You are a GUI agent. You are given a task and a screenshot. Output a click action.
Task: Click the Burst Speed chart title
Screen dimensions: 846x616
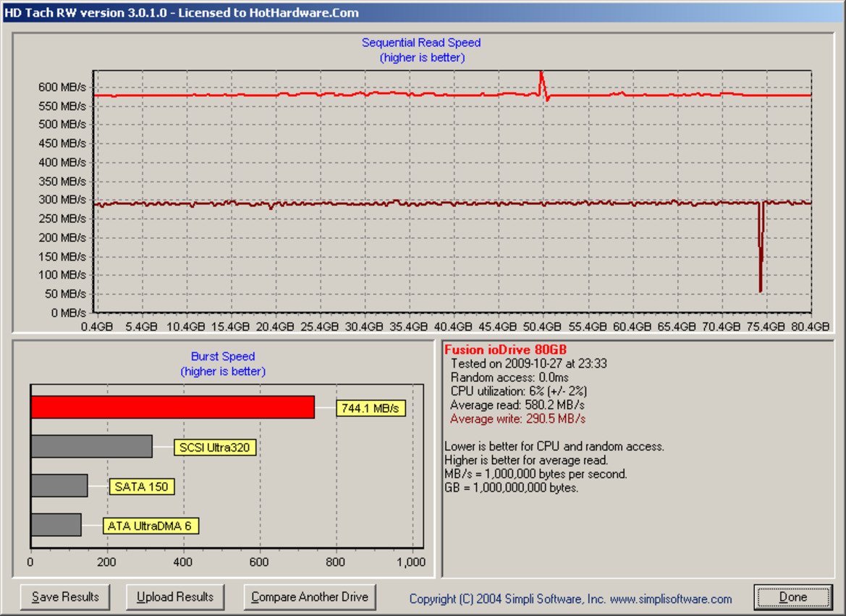(x=222, y=356)
